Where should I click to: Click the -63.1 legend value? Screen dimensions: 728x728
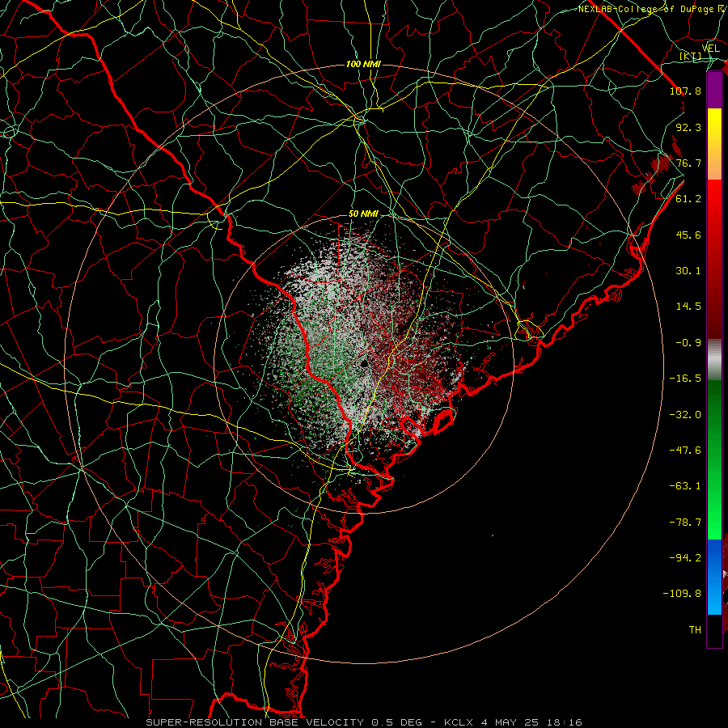pyautogui.click(x=685, y=486)
